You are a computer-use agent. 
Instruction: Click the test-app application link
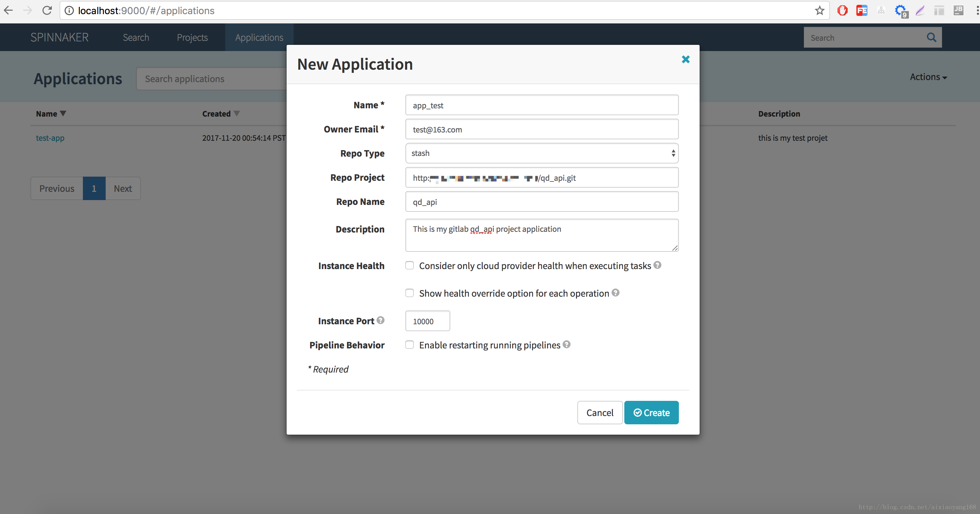tap(50, 137)
